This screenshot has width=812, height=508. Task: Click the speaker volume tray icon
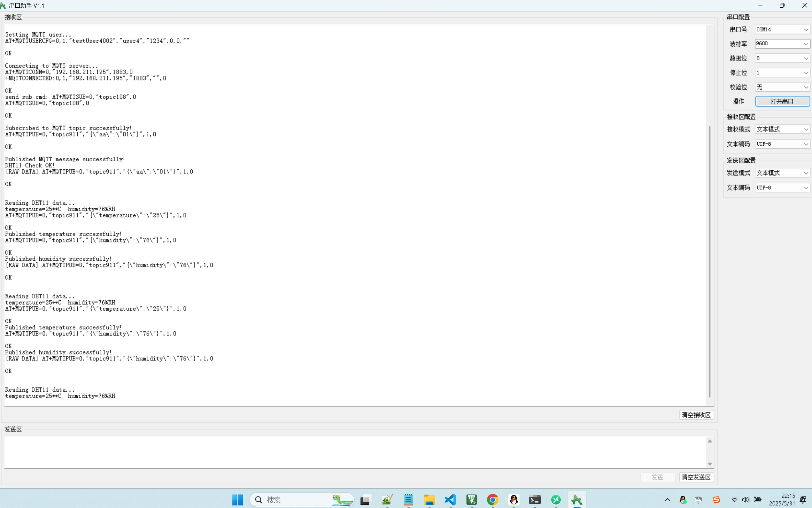click(x=746, y=500)
